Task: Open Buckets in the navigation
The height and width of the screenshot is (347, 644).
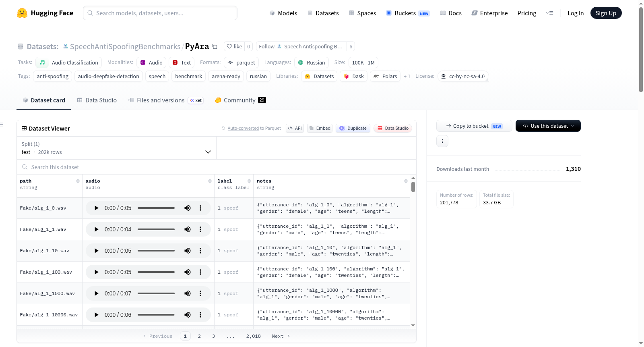Action: pyautogui.click(x=408, y=13)
